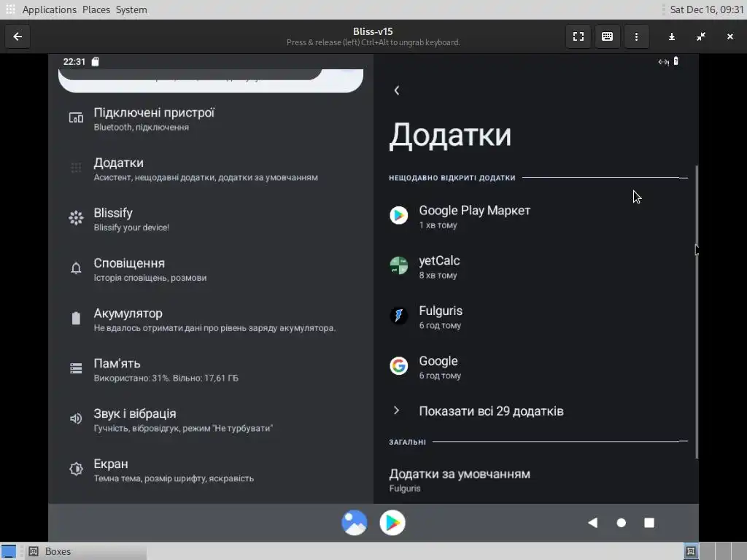Launch the Gallery app from the taskbar

(355, 522)
